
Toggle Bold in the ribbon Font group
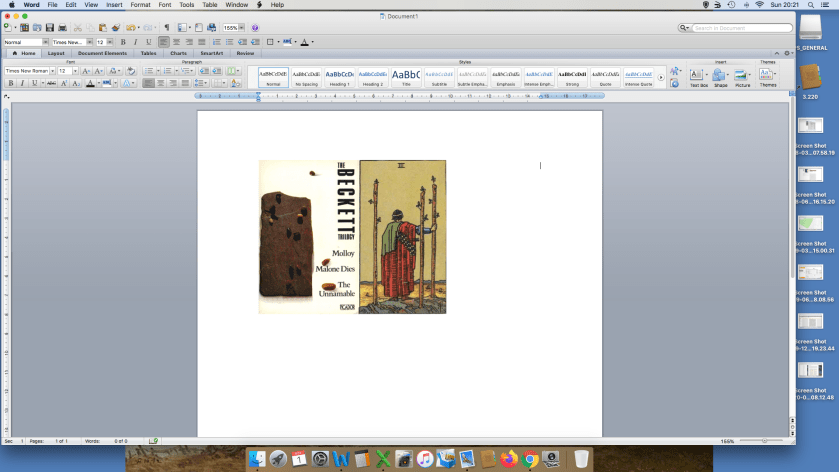click(10, 84)
